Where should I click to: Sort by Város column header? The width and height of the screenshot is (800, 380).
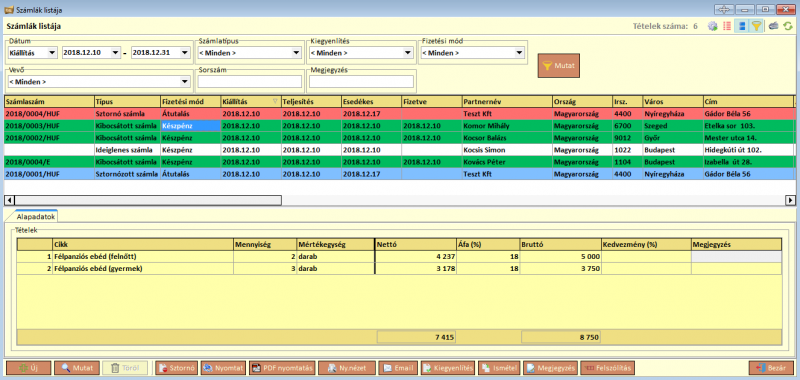point(672,102)
